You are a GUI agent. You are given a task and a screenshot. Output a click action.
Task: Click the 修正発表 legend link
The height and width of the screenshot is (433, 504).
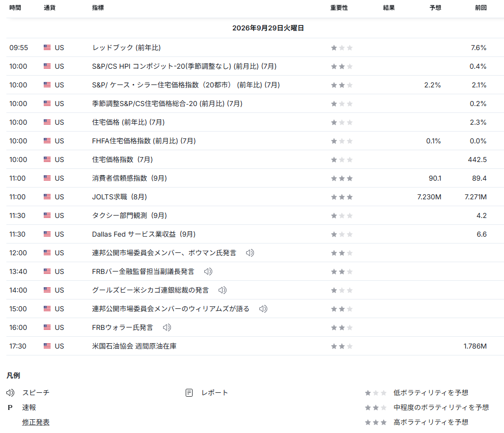coord(36,422)
